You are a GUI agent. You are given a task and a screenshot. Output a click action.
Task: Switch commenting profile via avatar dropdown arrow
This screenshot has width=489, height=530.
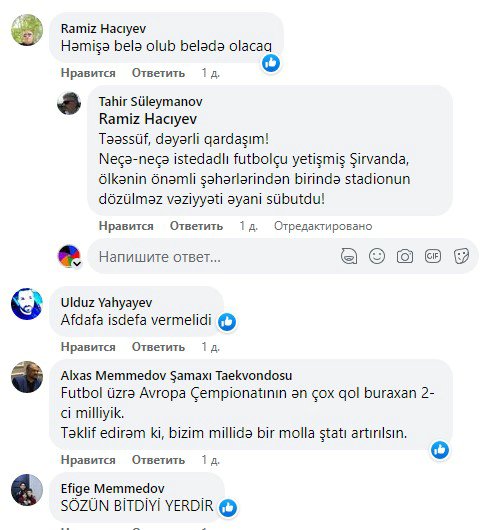click(x=77, y=264)
